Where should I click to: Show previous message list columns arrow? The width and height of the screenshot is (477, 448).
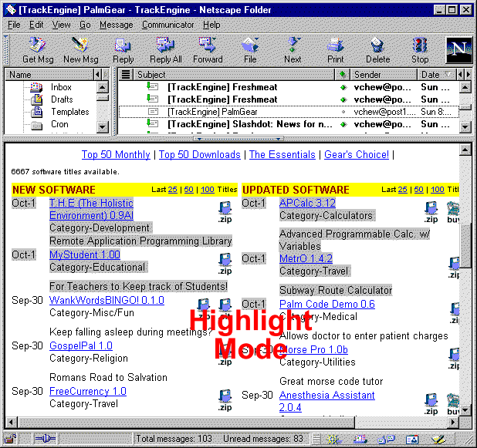460,75
